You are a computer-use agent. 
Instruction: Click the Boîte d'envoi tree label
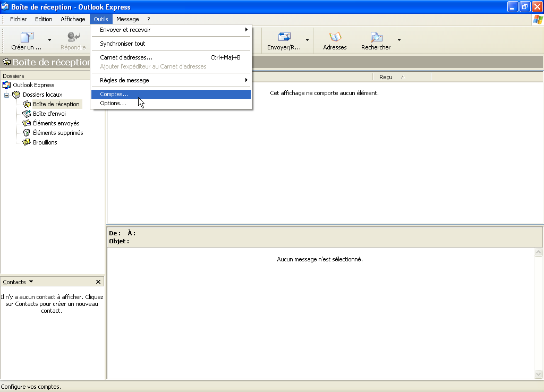click(x=49, y=114)
